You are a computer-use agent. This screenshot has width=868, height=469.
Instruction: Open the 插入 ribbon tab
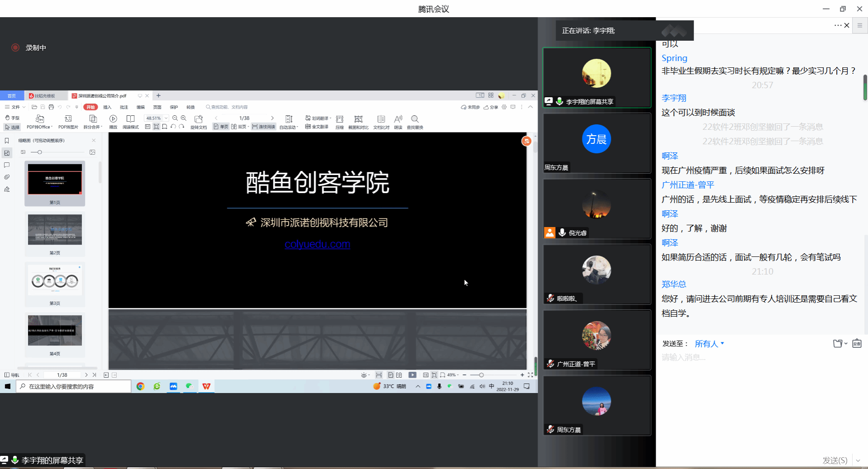107,107
